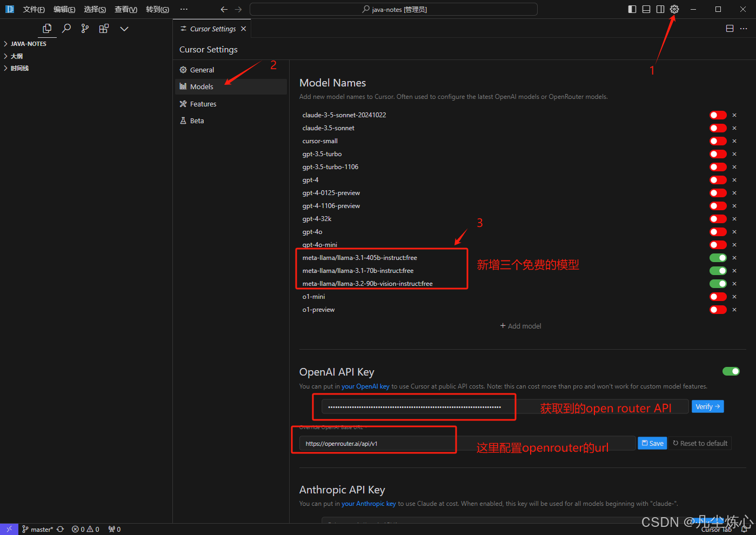Click Reset to default button
This screenshot has height=535, width=756.
(700, 443)
